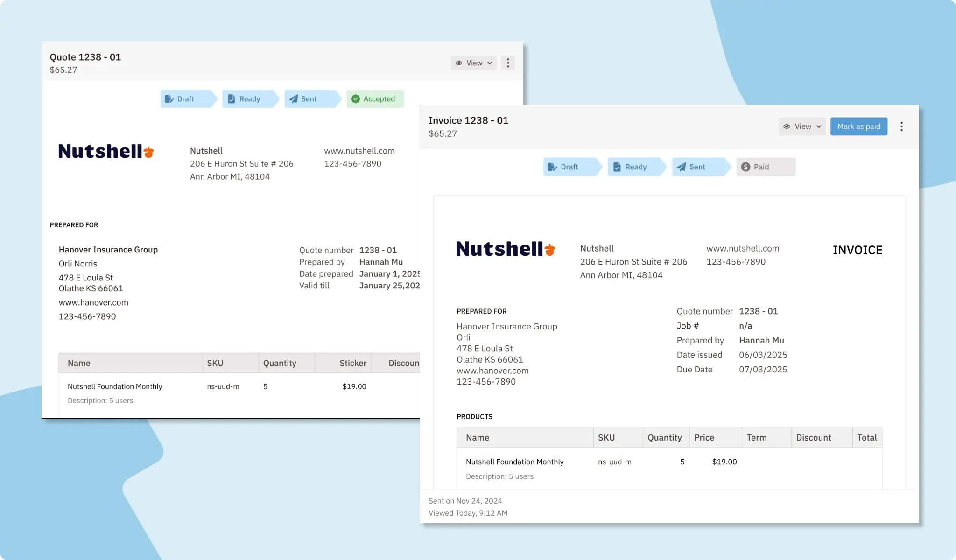Viewport: 956px width, 560px height.
Task: Select the Ready stage on the invoice pipeline
Action: [636, 167]
